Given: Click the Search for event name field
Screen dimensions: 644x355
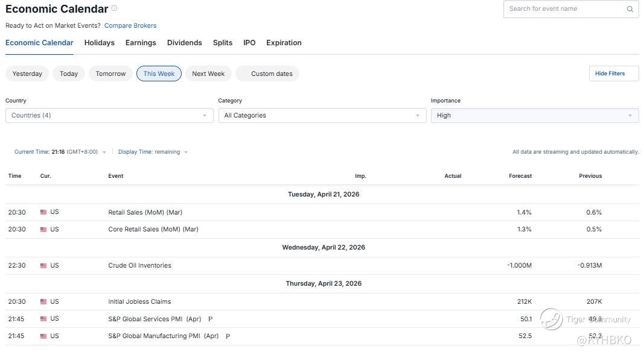Looking at the screenshot, I should pos(563,9).
